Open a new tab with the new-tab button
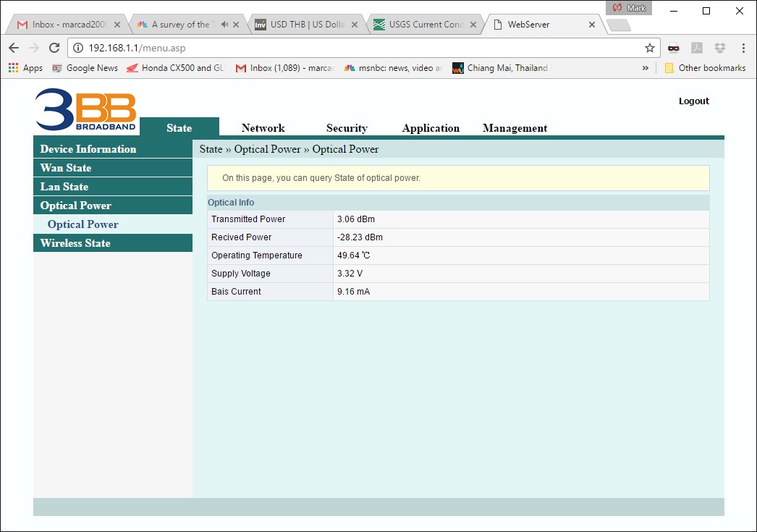Viewport: 757px width, 532px height. coord(619,25)
